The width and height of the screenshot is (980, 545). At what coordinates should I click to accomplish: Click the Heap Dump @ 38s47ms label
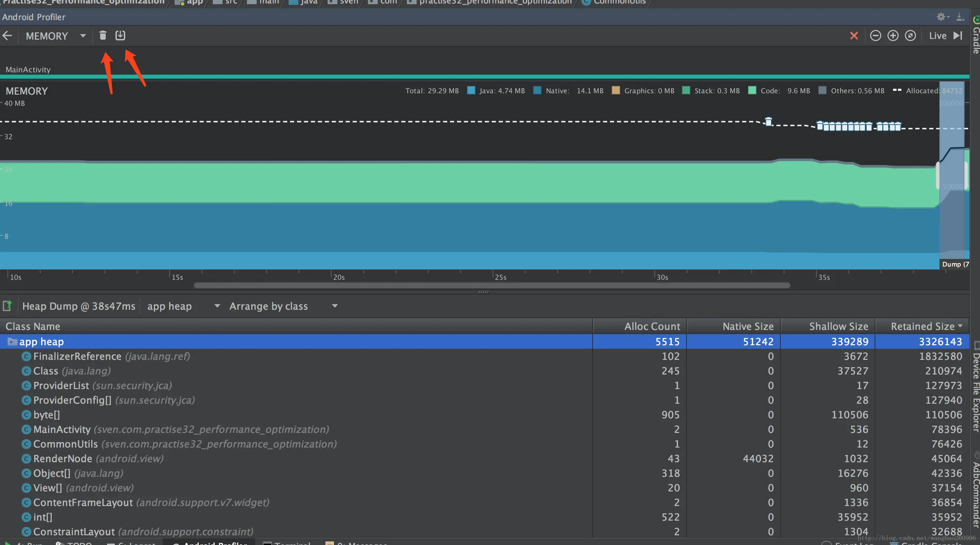pos(79,306)
